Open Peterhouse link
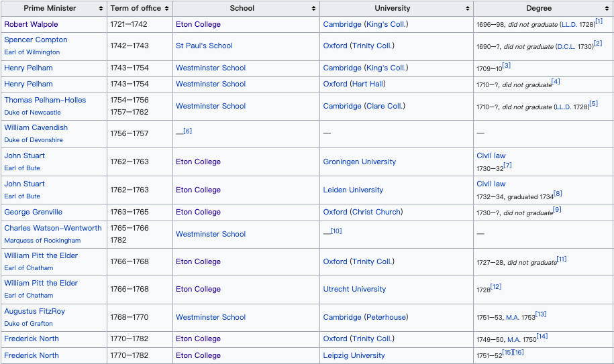614x364 pixels. (x=386, y=317)
